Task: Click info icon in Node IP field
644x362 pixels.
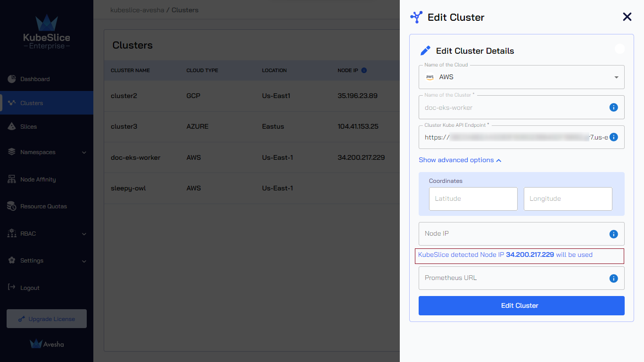Action: click(613, 234)
